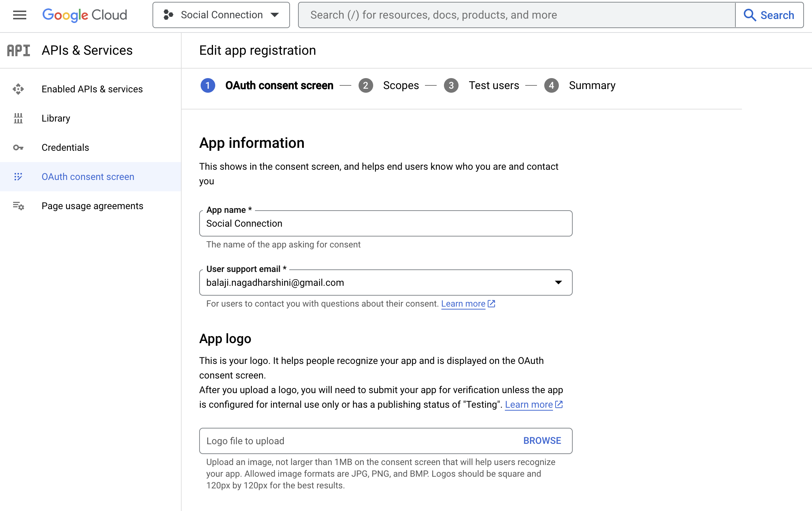
Task: Click the search resources input field
Action: point(517,15)
